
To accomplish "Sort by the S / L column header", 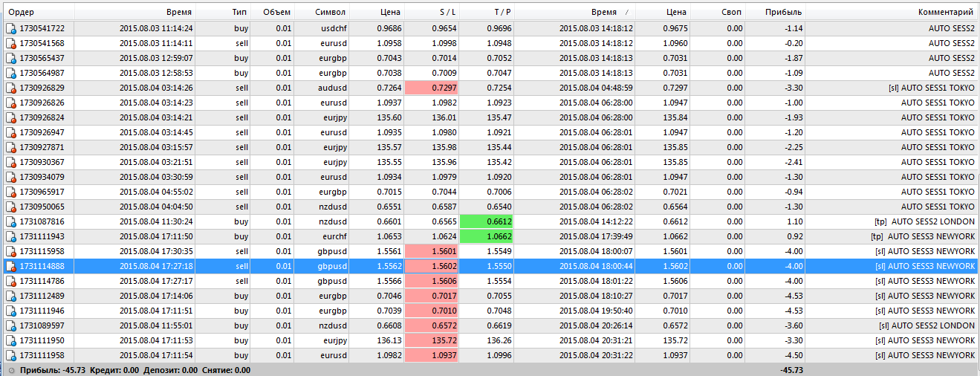I will coord(432,13).
